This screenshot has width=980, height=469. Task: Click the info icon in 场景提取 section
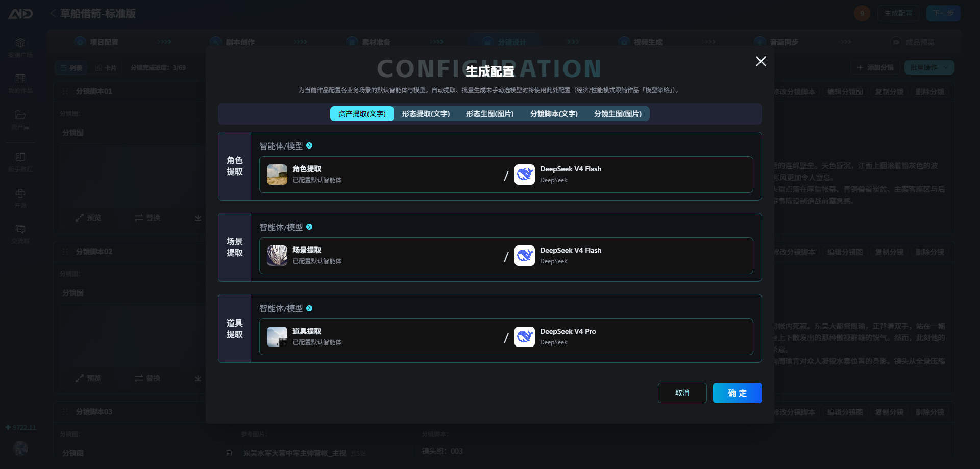309,227
